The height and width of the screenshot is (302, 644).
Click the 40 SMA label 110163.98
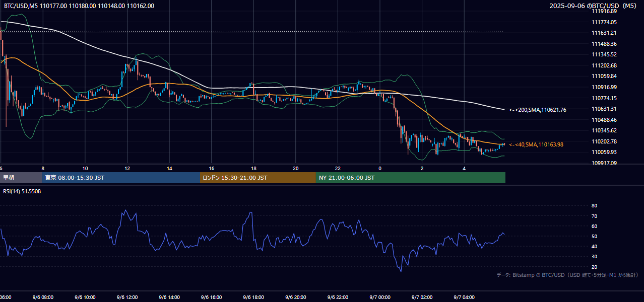[536, 145]
